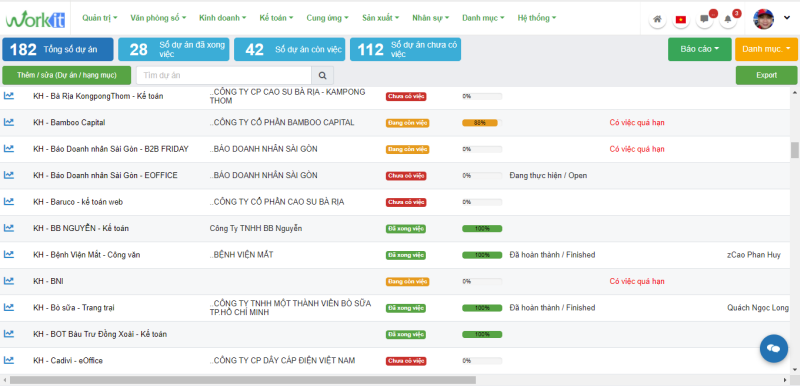Click the Workit logo
Screen dimensions: 800x386
point(36,19)
